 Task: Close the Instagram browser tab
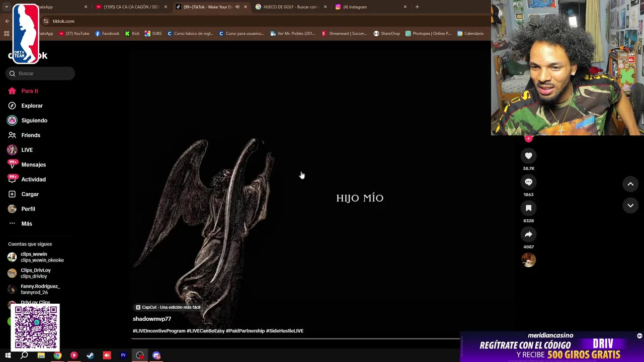405,7
